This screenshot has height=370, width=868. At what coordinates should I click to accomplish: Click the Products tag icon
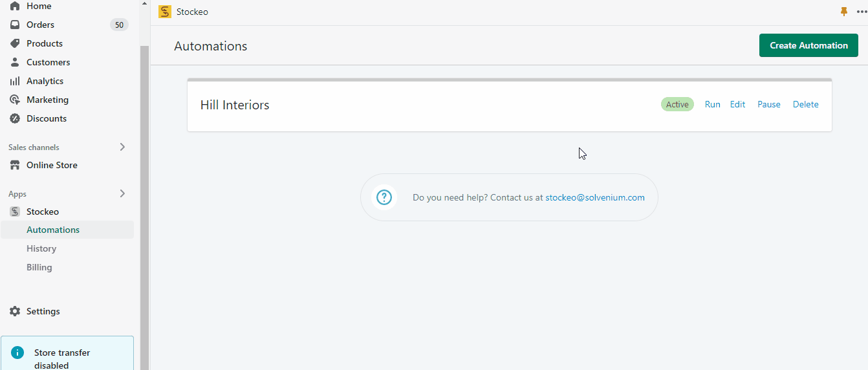[x=15, y=43]
